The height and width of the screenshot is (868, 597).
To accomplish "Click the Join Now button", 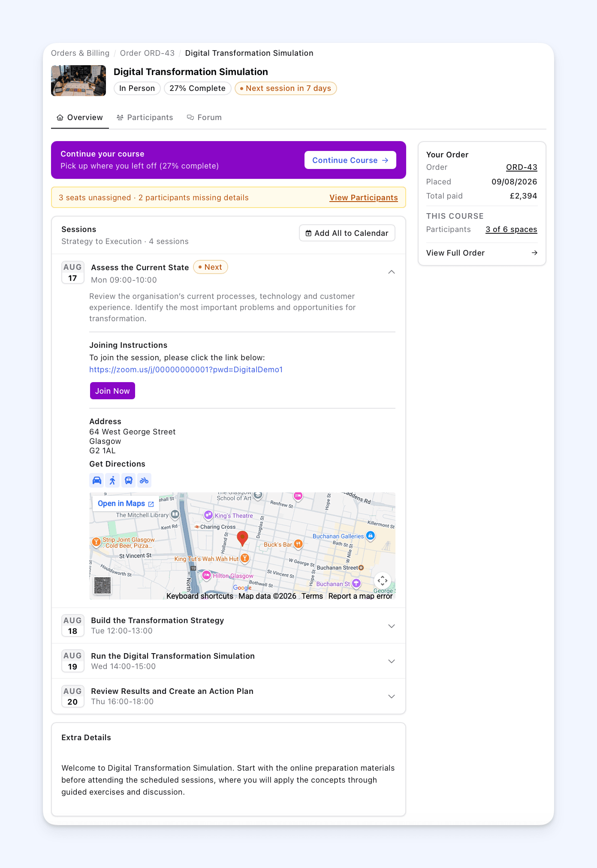I will click(112, 391).
